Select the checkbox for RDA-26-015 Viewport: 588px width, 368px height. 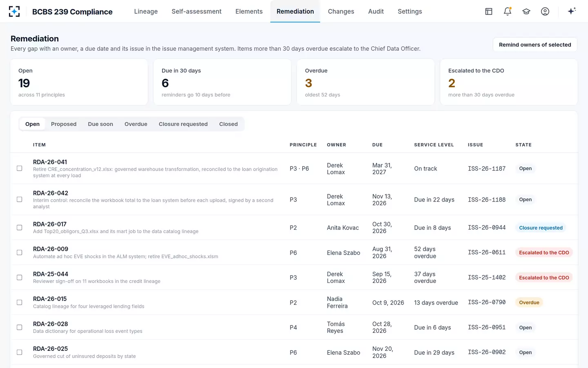click(19, 302)
